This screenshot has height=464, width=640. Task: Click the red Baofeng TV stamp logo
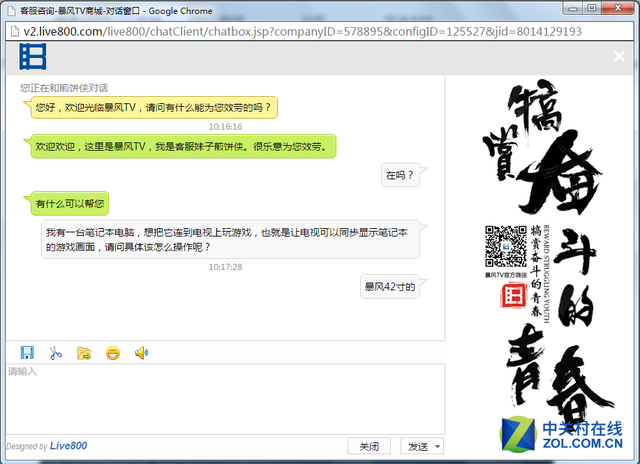[513, 295]
